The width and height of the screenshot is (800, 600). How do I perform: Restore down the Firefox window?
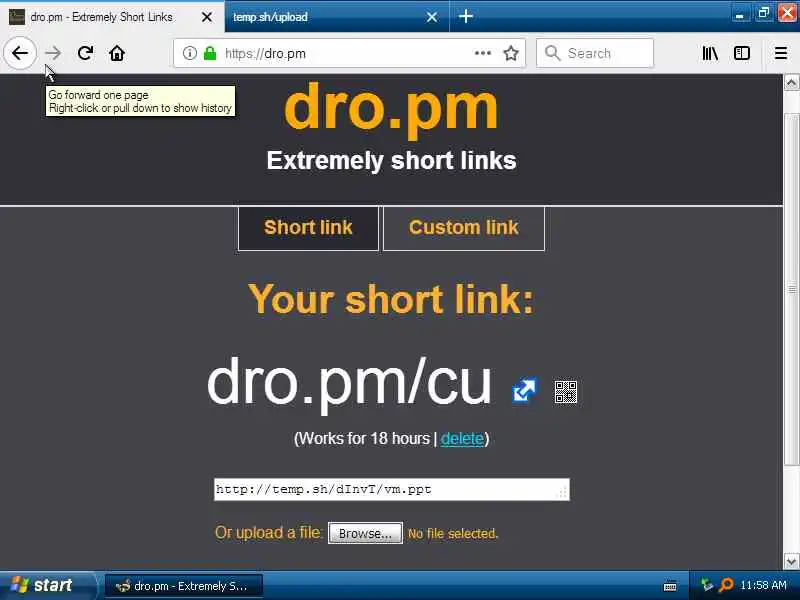(763, 13)
